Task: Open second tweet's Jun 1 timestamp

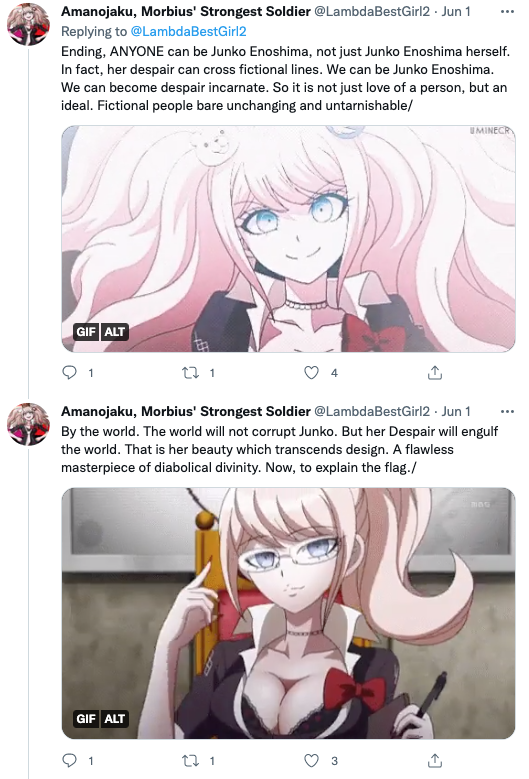Action: [456, 411]
